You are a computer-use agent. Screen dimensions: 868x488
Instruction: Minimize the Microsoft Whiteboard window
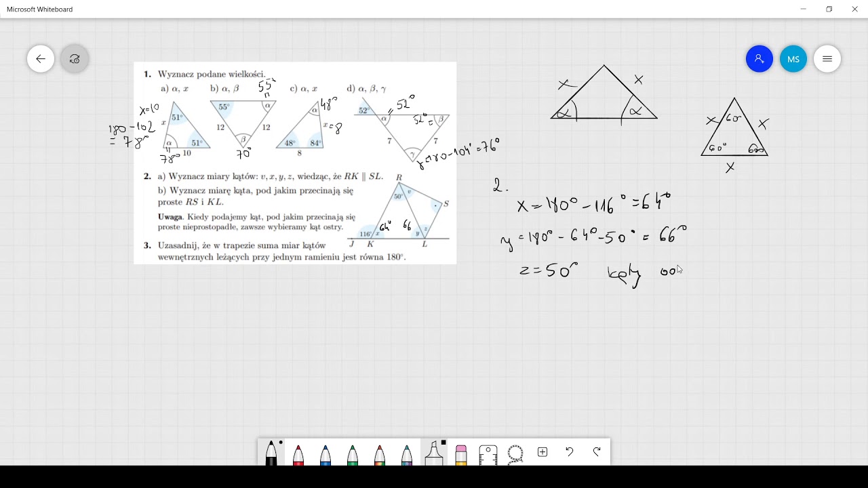[x=804, y=9]
